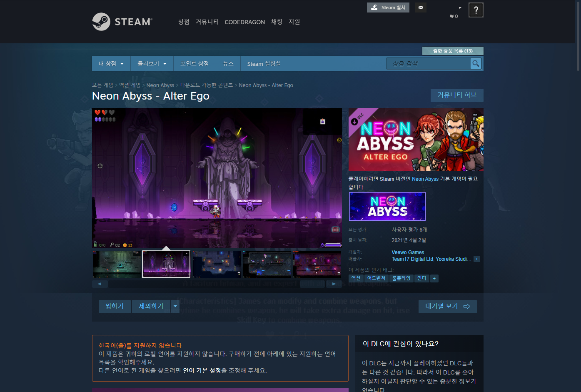Click the question mark help icon
The width and height of the screenshot is (581, 392).
[x=476, y=10]
